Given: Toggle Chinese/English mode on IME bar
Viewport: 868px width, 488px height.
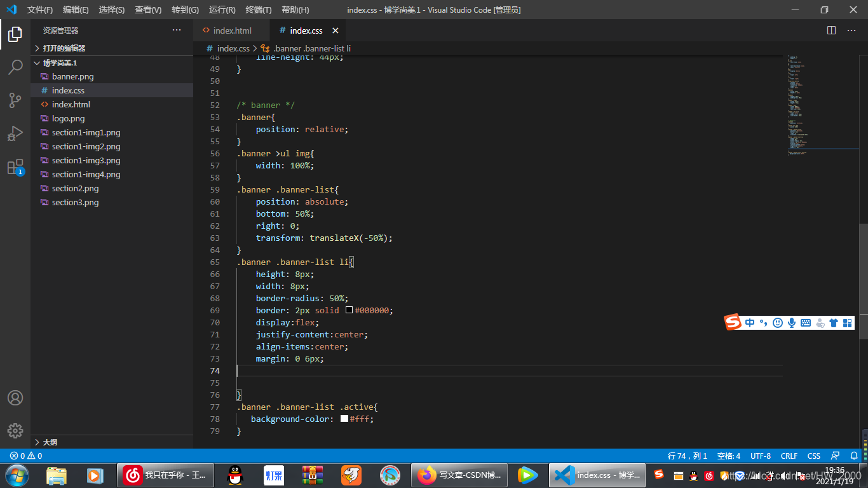Looking at the screenshot, I should pyautogui.click(x=750, y=323).
